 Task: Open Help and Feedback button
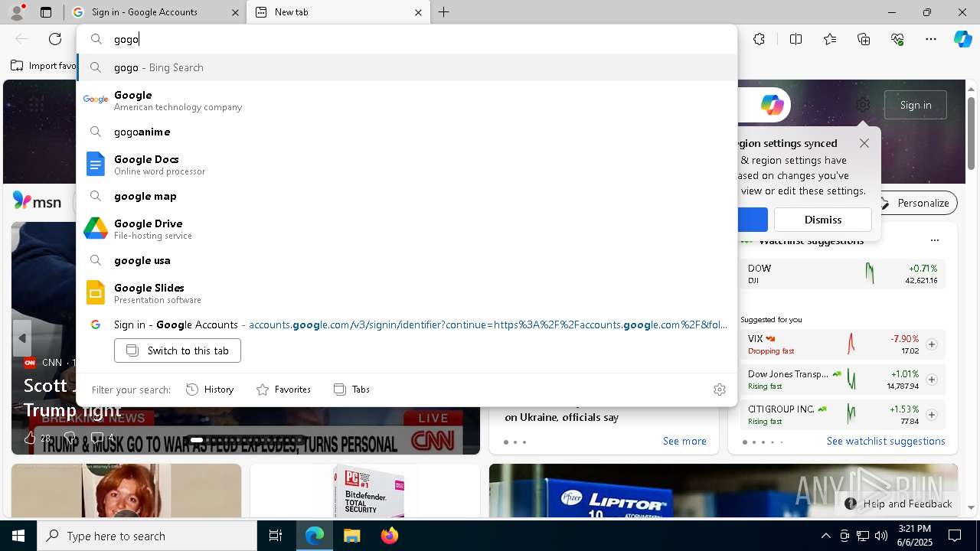click(898, 504)
